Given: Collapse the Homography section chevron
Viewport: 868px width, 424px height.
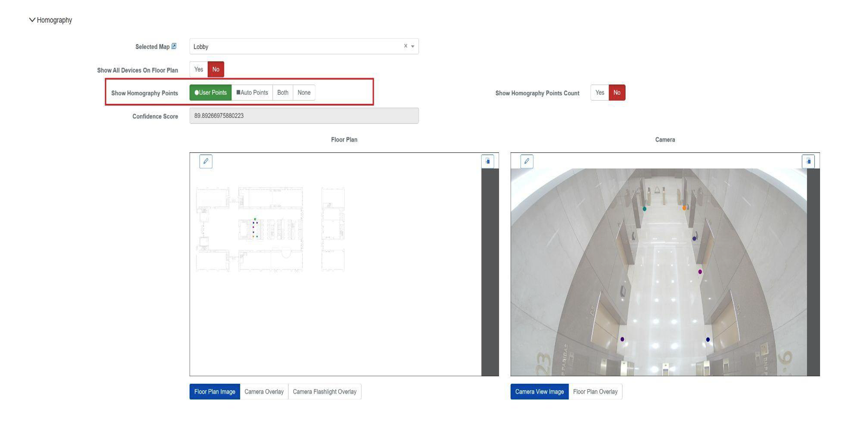Looking at the screenshot, I should click(x=32, y=20).
